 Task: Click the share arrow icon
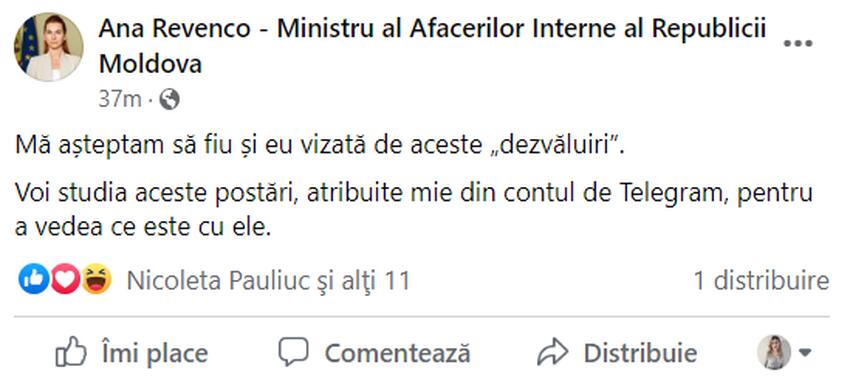(x=552, y=352)
